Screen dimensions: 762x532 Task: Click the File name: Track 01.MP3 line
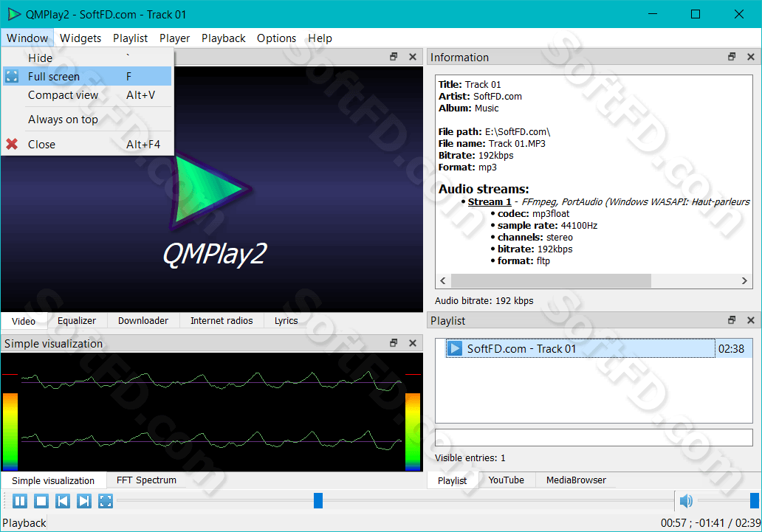(492, 143)
